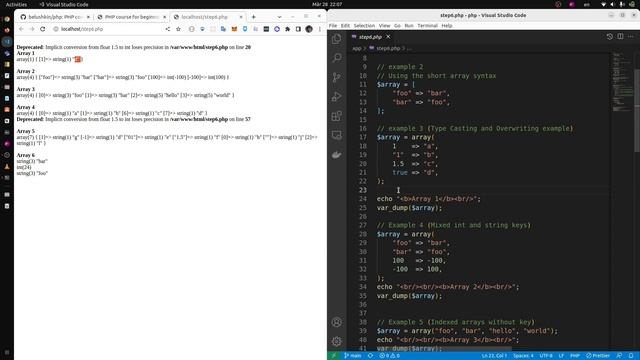Screen dimensions: 640x360
Task: Toggle the browser side panel
Action: click(x=298, y=29)
